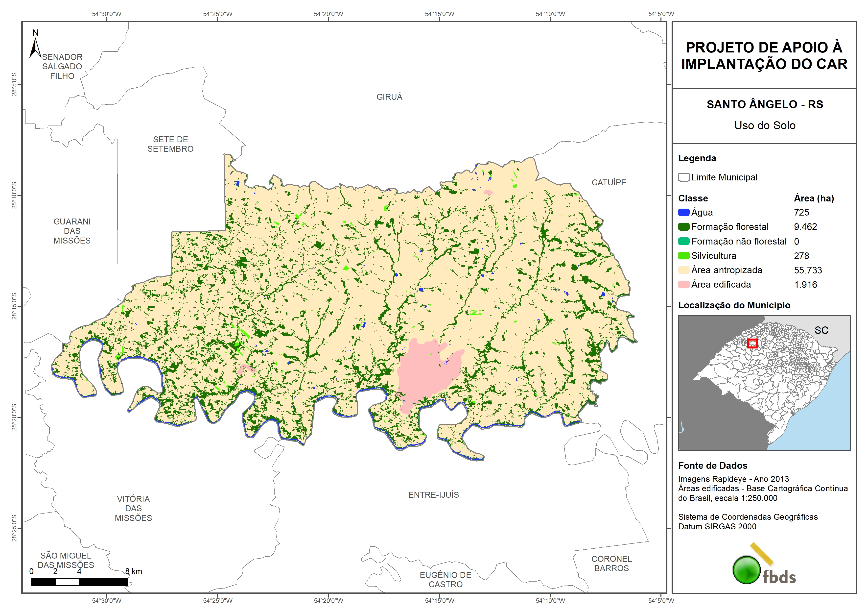
Task: Click the beige Área antropizada legend swatch
Action: (x=683, y=270)
